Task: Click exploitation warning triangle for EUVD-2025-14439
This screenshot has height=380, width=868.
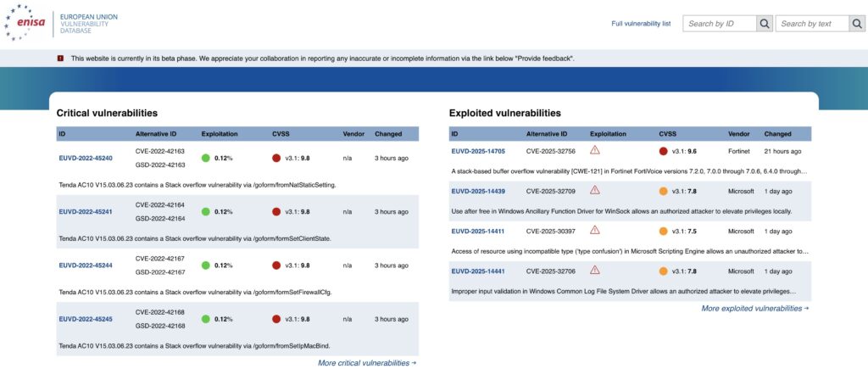Action: click(x=595, y=191)
